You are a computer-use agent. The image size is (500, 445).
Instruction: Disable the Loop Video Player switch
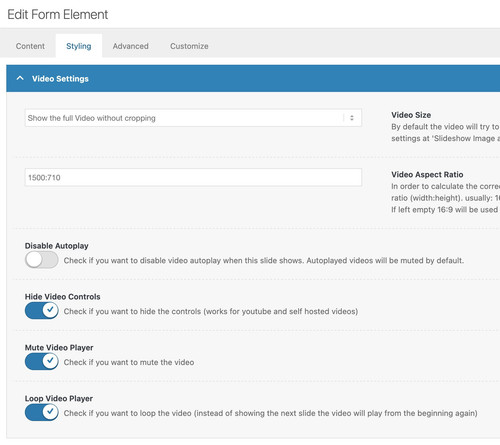(42, 412)
